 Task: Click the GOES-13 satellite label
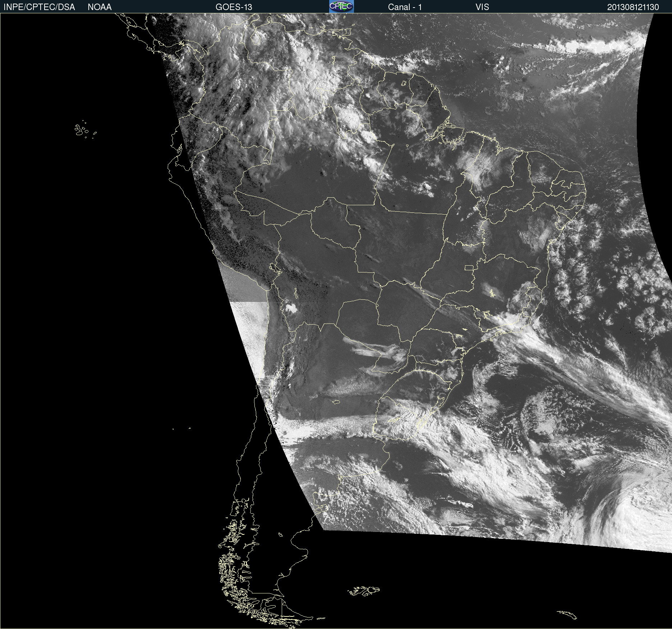[x=234, y=7]
